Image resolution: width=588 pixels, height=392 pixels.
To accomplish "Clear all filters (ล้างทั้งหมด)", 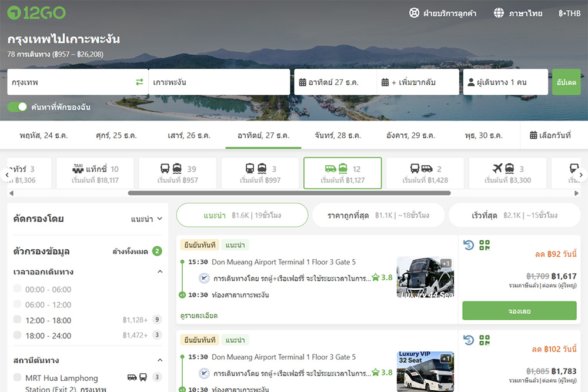I will (130, 252).
